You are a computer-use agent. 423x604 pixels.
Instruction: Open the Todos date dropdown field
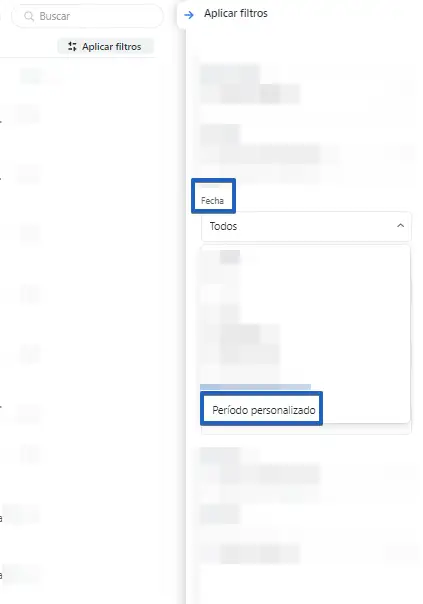point(306,226)
